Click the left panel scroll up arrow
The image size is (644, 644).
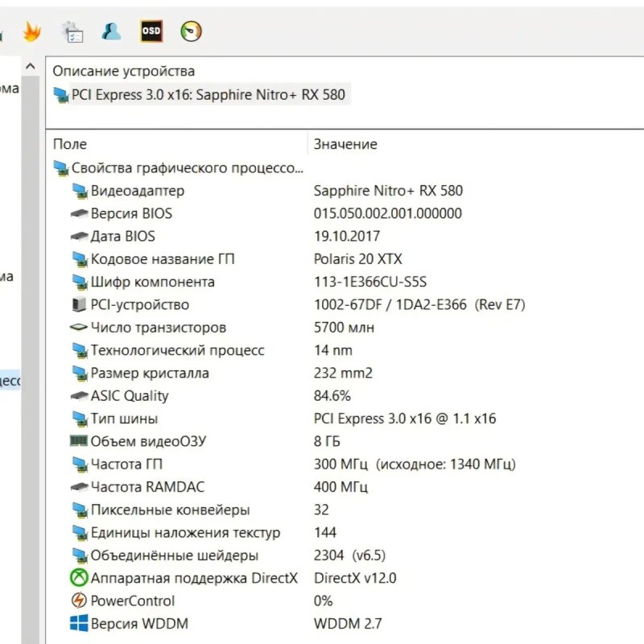30,66
